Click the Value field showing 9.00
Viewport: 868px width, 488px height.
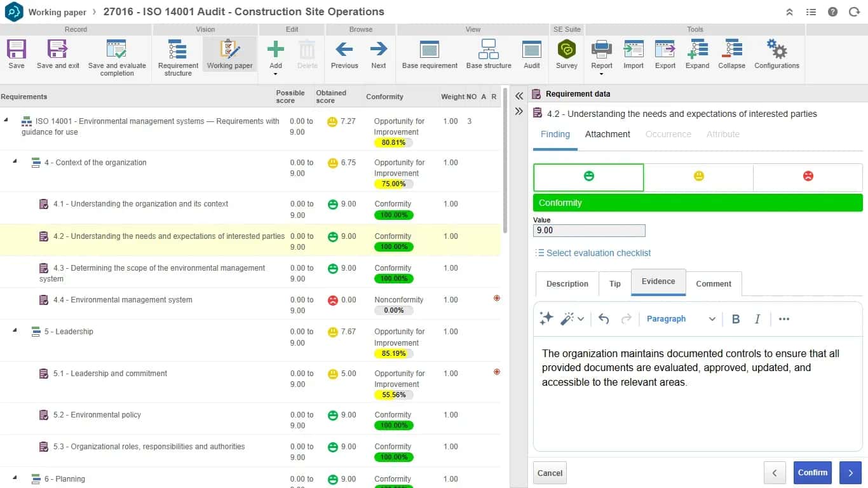coord(589,231)
